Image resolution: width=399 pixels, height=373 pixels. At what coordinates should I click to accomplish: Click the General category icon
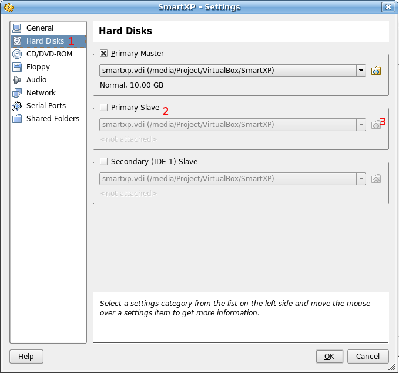click(17, 28)
